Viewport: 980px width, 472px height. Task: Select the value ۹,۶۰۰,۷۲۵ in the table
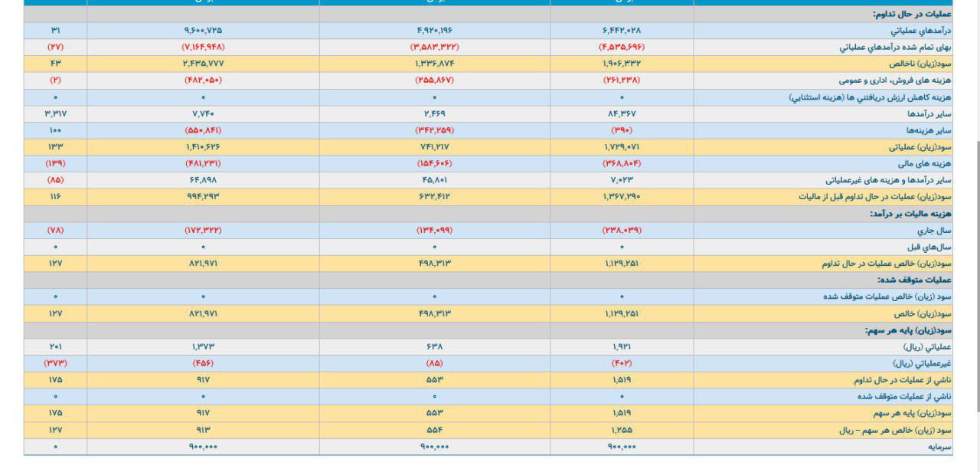tap(203, 31)
